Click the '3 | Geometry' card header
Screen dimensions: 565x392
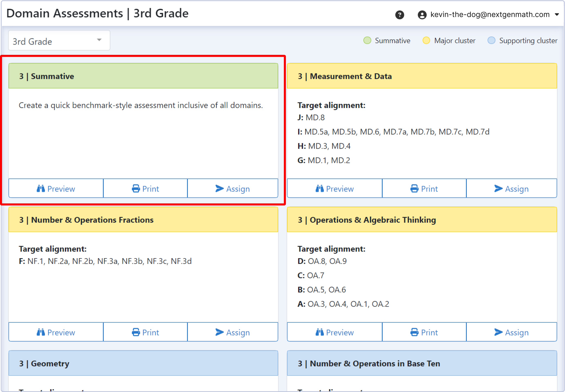[x=143, y=363]
